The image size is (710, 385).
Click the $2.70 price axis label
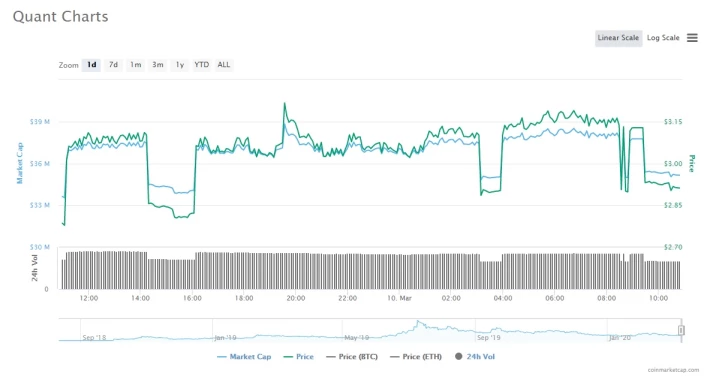point(673,247)
